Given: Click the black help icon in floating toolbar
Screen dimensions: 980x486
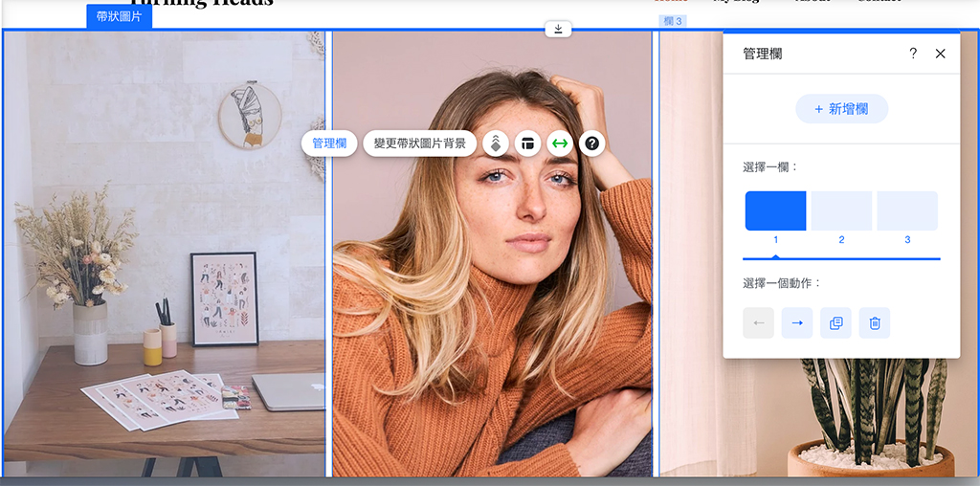Looking at the screenshot, I should click(592, 144).
